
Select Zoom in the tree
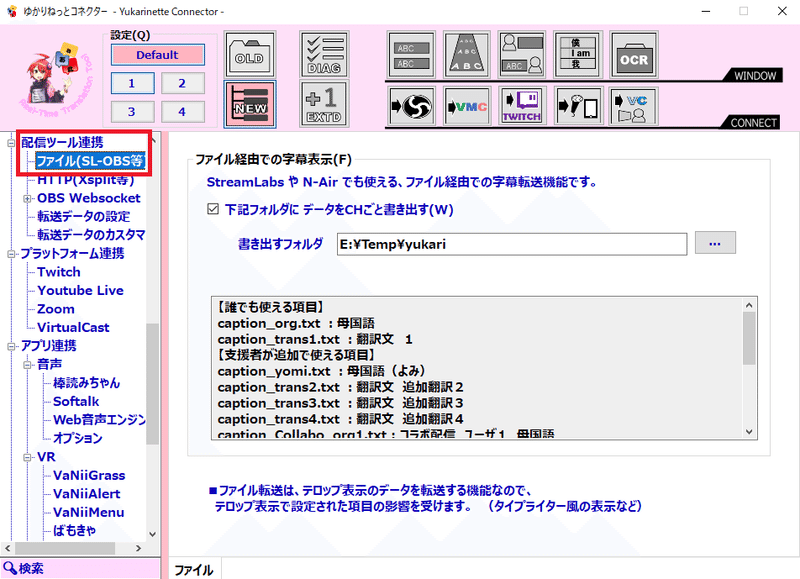[56, 309]
